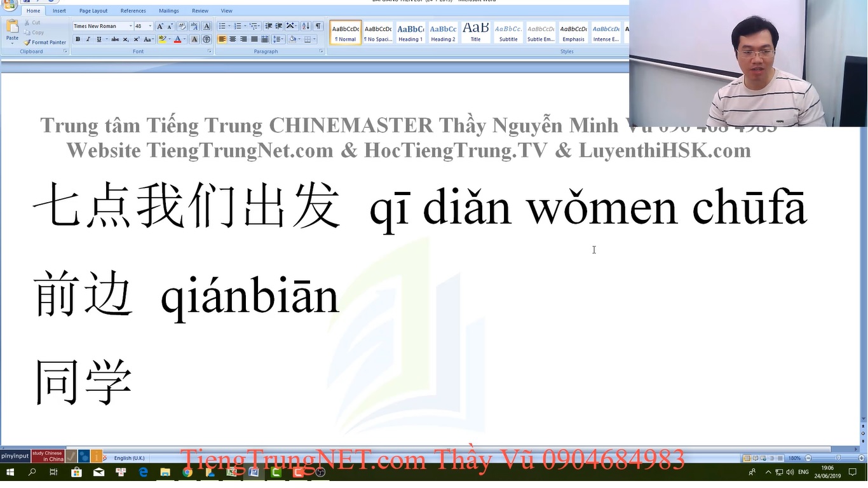
Task: Open the Windows Start menu
Action: [x=10, y=472]
